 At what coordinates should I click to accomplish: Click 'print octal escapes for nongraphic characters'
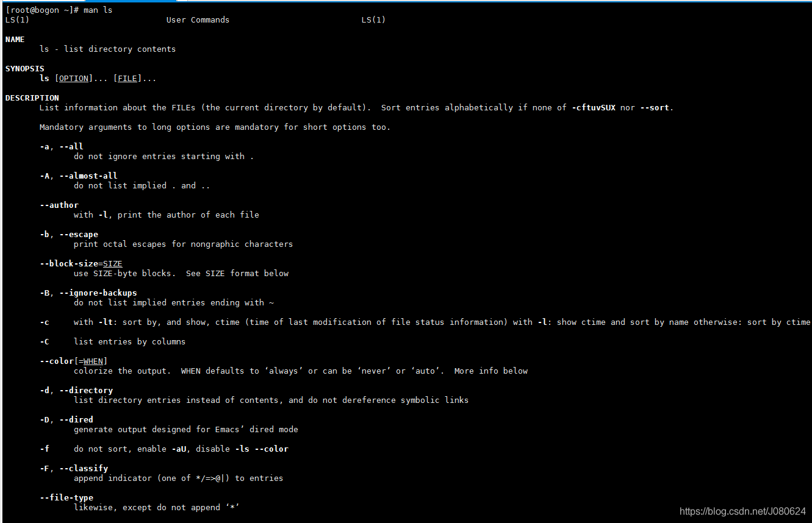tap(183, 244)
